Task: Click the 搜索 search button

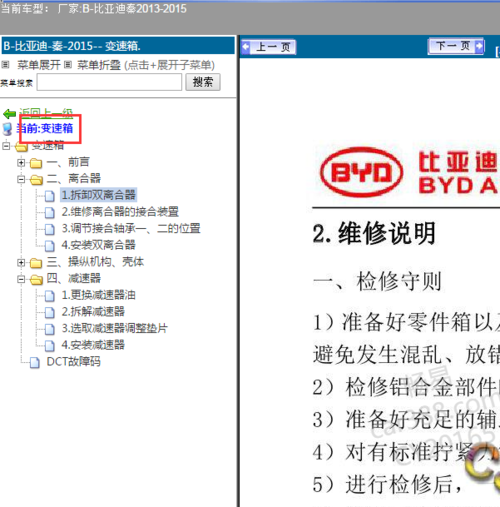Action: pyautogui.click(x=203, y=82)
